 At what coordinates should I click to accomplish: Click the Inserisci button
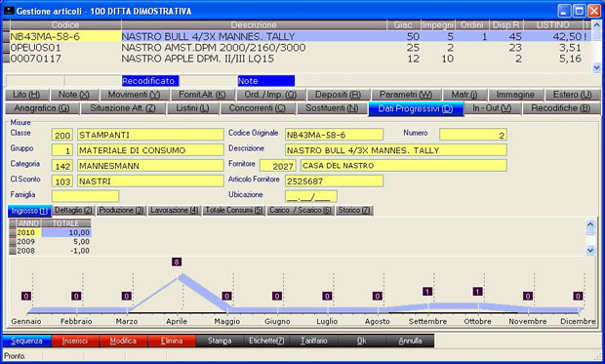75,341
